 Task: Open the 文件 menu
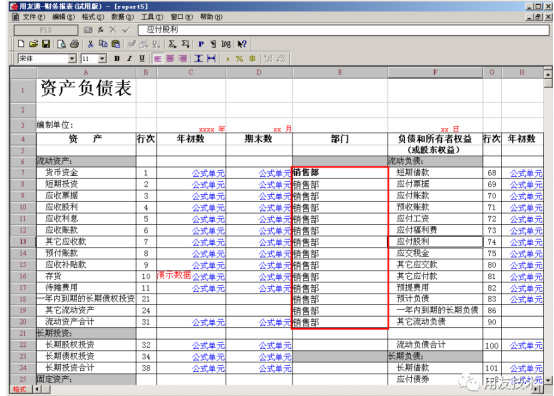[x=34, y=17]
